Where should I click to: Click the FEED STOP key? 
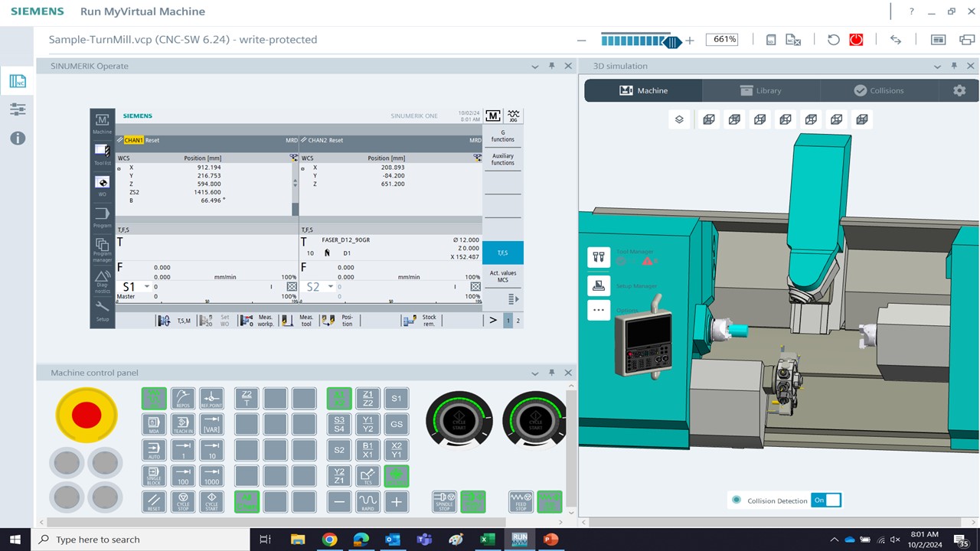point(521,501)
